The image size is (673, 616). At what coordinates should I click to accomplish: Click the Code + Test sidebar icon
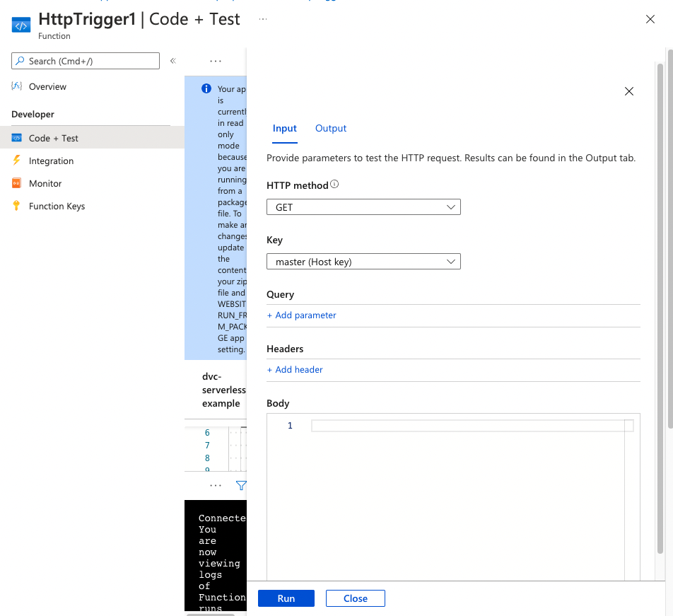(17, 138)
